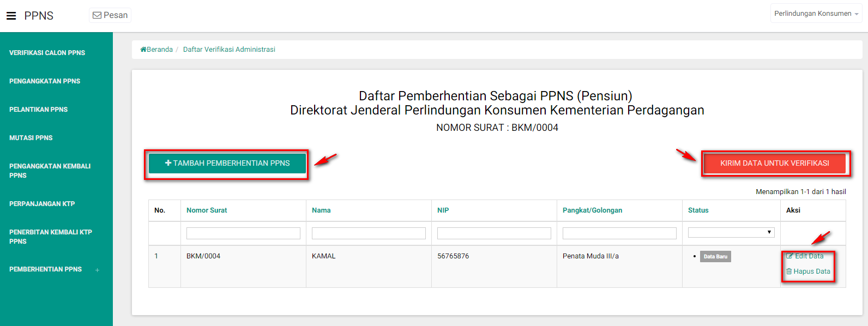Sort table by Pangkat/Golongan header

point(592,210)
